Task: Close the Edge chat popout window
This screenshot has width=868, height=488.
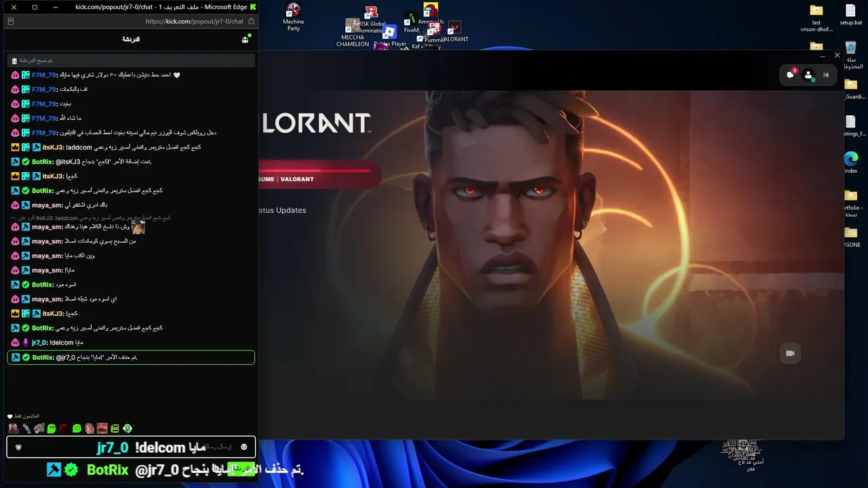Action: tap(14, 7)
